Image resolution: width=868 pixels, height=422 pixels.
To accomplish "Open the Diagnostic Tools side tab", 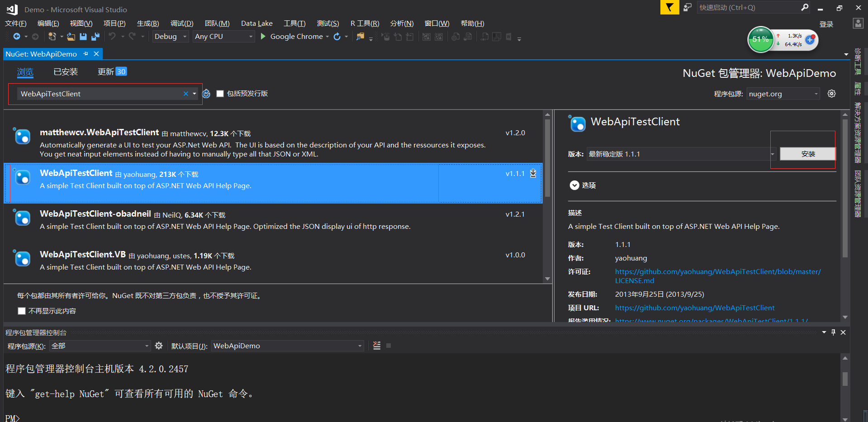I will 858,61.
